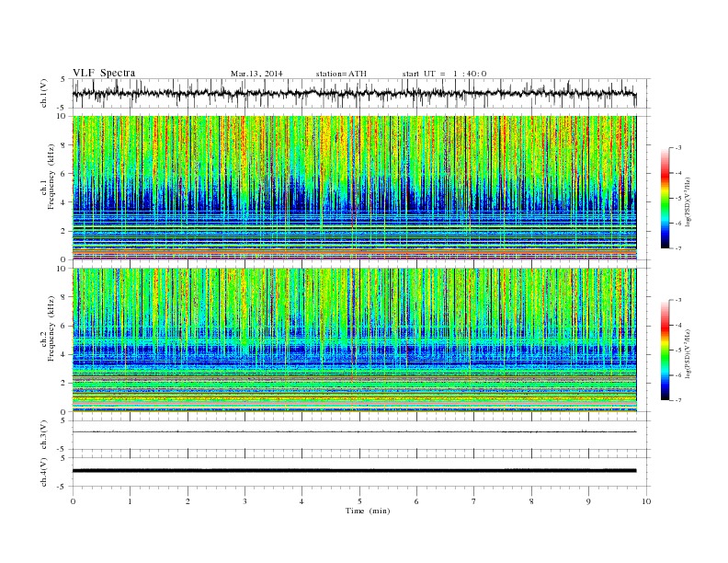Screen dimensions: 728x563
Task: Click the ch.3 thin waveform trace
Action: (354, 432)
